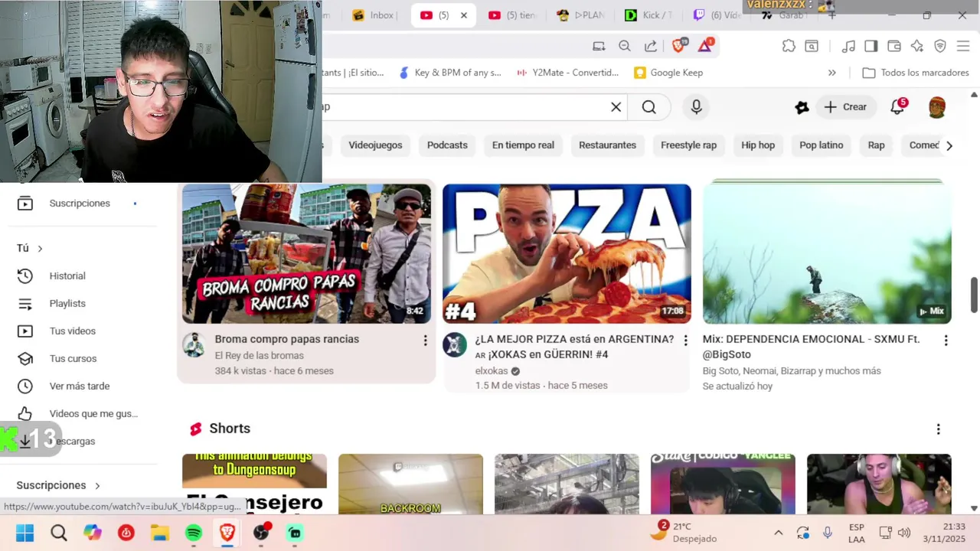Select the En tiempo real chip
Image resolution: width=980 pixels, height=551 pixels.
[x=523, y=145]
